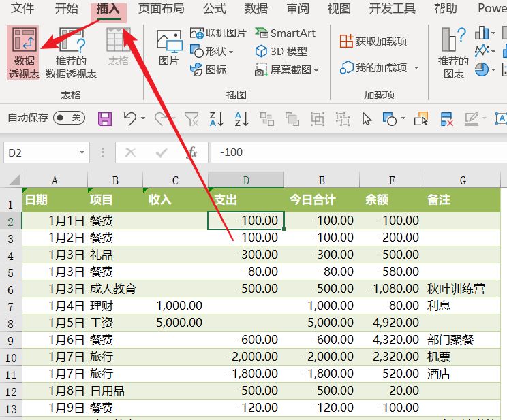This screenshot has width=507, height=420.
Task: Click the Redo arrow
Action: coord(161,118)
